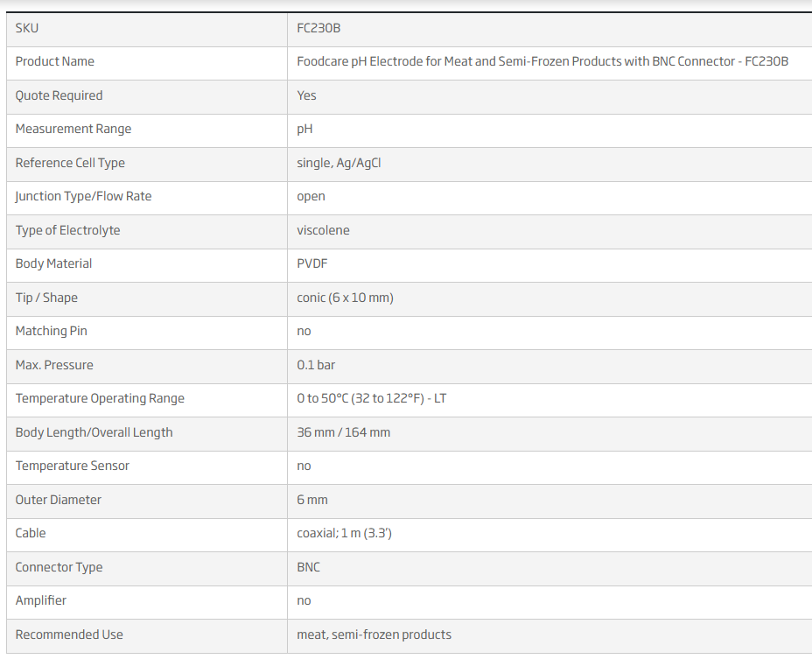Click the BNC connector type value
This screenshot has width=812, height=659.
(308, 567)
